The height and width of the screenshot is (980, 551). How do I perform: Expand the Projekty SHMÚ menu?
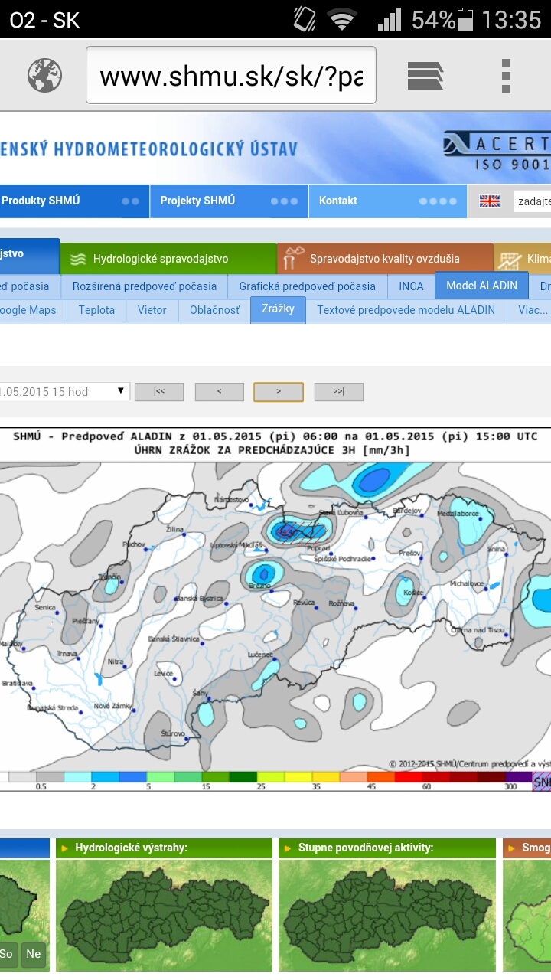click(229, 201)
